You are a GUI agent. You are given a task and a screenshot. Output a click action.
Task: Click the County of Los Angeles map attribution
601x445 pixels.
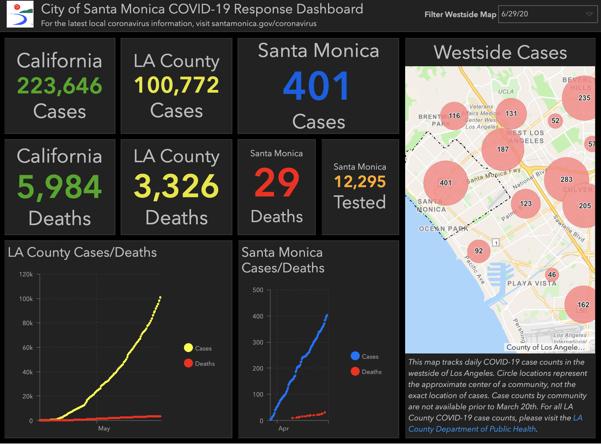tap(546, 347)
